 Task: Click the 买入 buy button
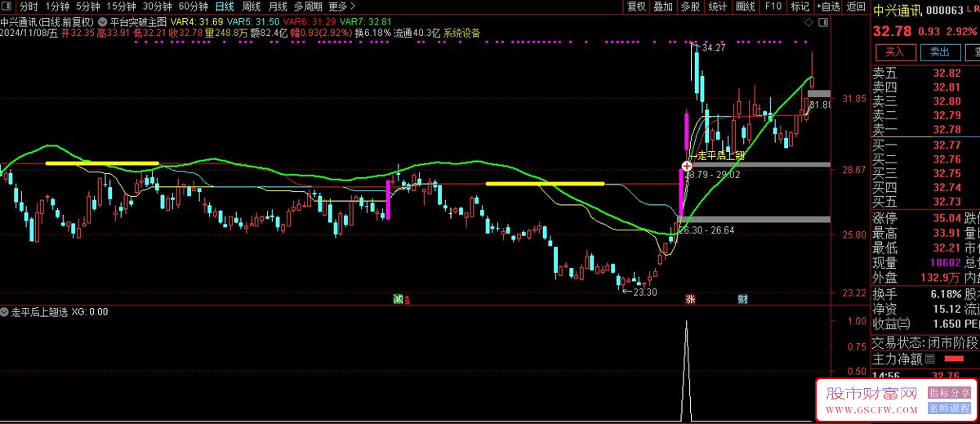pyautogui.click(x=895, y=51)
